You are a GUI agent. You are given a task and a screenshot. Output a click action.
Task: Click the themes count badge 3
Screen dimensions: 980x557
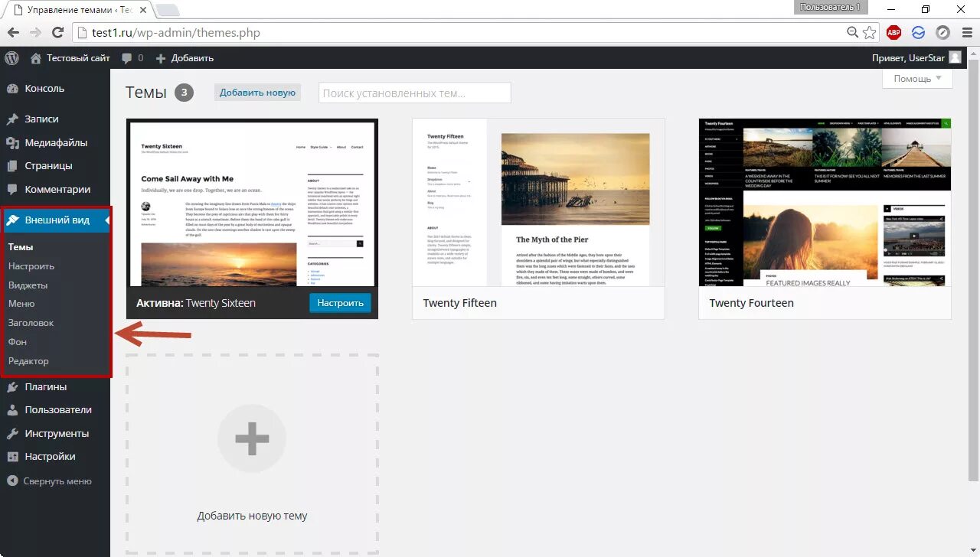point(184,93)
